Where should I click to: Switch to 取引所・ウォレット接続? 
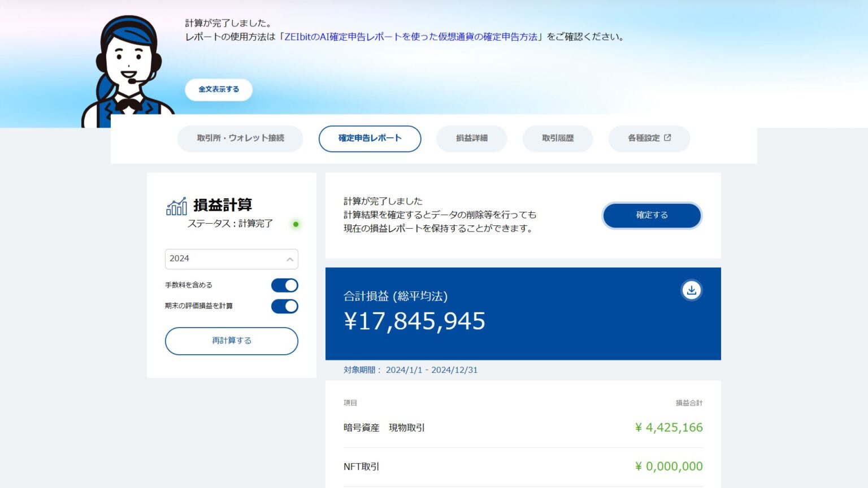tap(240, 138)
